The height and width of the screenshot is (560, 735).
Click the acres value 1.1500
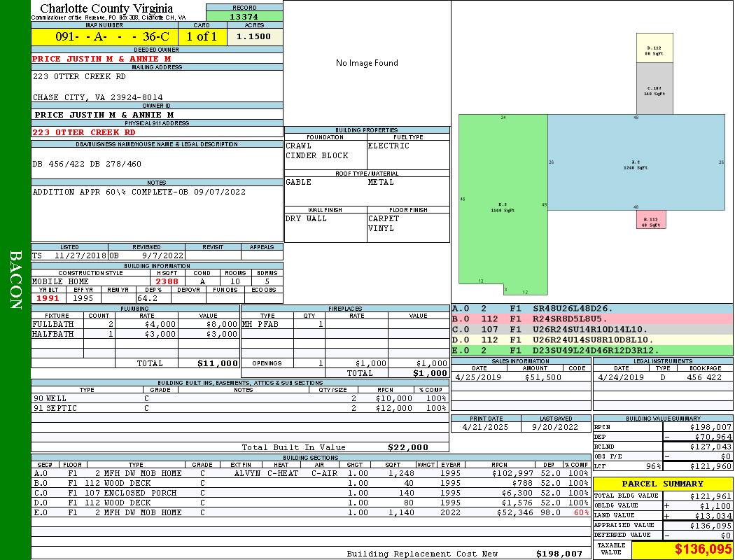click(x=253, y=36)
